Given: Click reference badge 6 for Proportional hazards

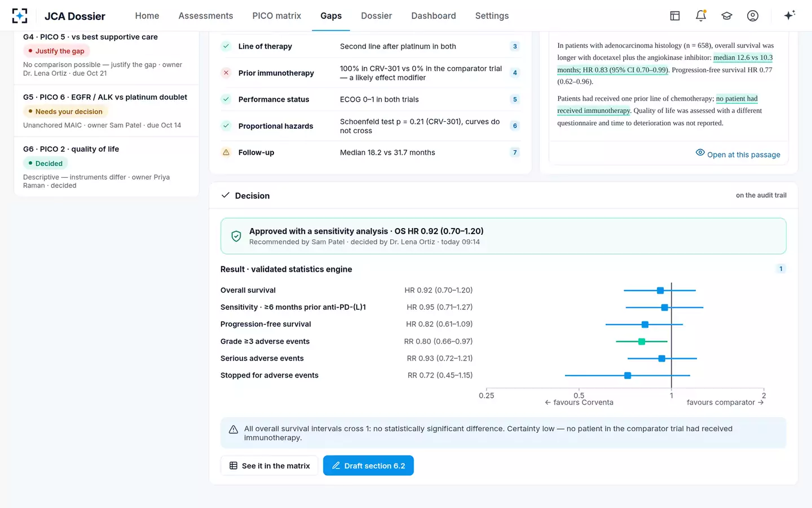Looking at the screenshot, I should pyautogui.click(x=515, y=126).
